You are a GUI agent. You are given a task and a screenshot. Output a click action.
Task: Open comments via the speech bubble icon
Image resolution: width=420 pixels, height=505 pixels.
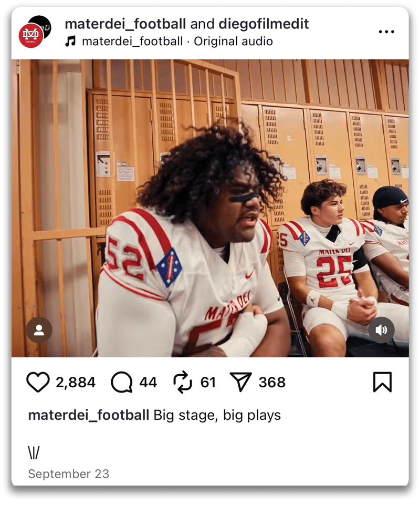coord(121,383)
